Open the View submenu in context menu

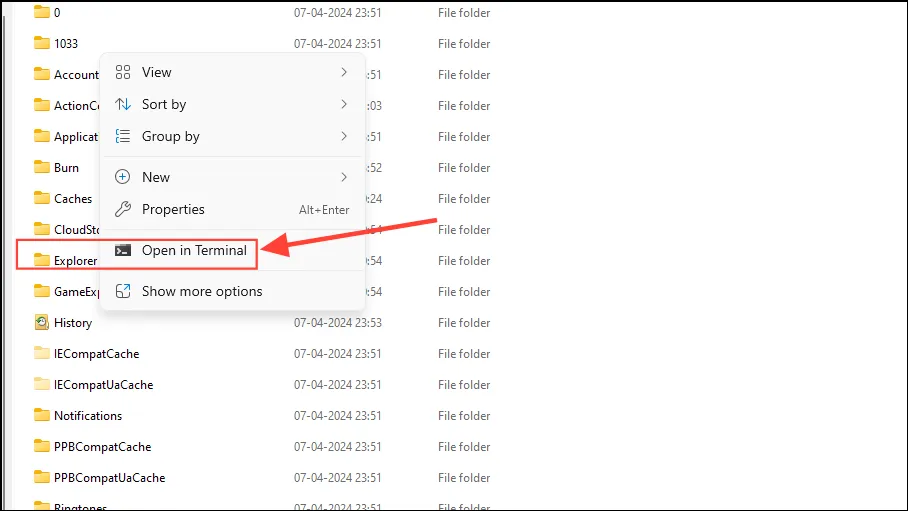pyautogui.click(x=232, y=72)
